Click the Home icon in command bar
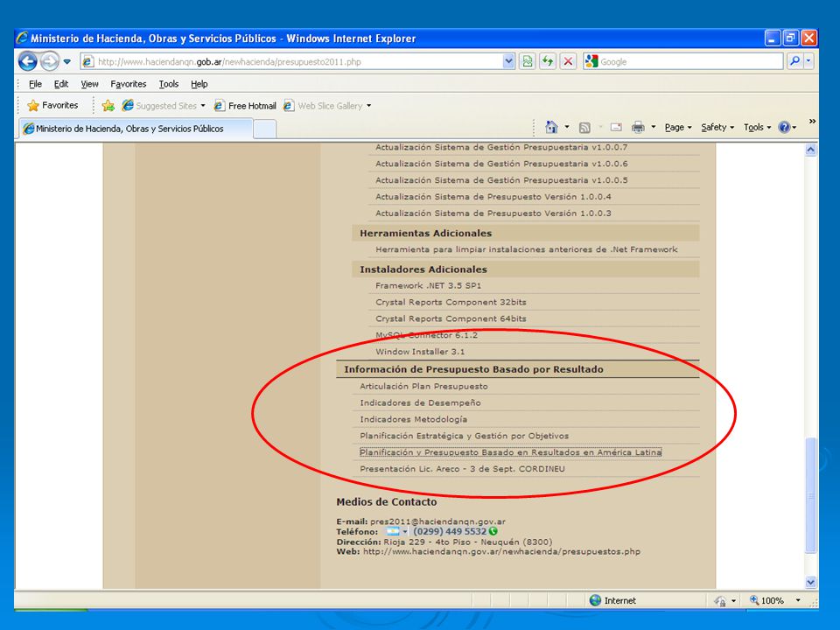 pos(551,127)
